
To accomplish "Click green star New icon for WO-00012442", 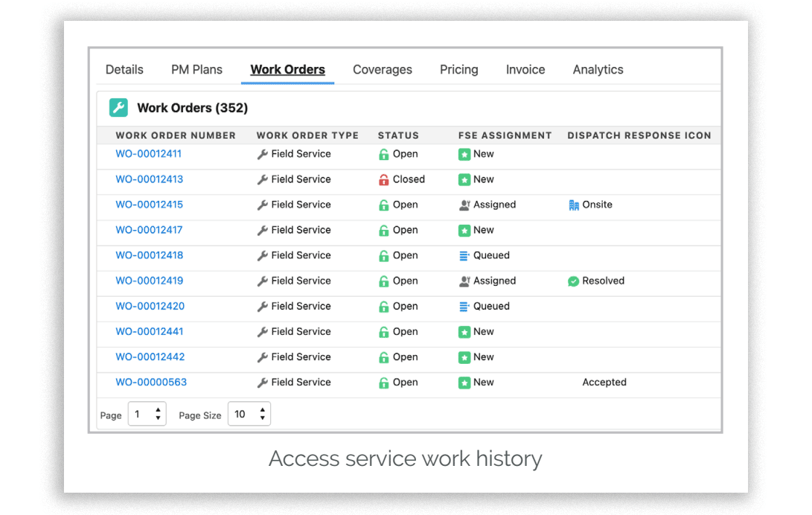I will [x=464, y=357].
